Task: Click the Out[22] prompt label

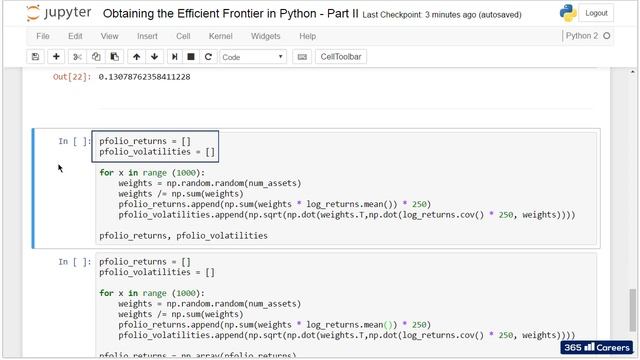Action: [72, 77]
